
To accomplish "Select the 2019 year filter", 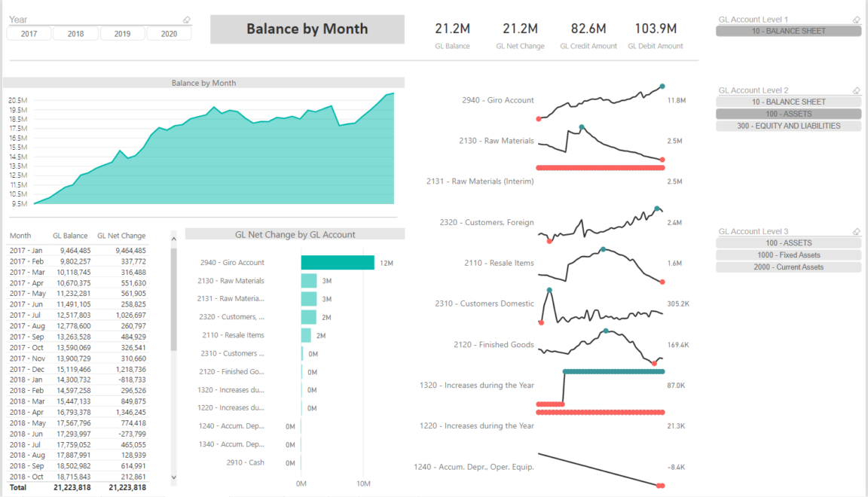I will point(122,33).
